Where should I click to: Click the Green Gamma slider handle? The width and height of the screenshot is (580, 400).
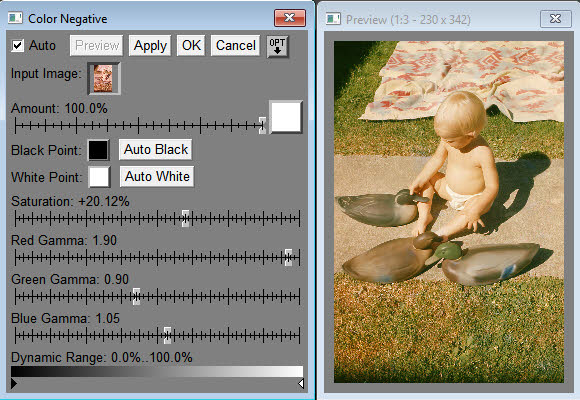click(136, 296)
